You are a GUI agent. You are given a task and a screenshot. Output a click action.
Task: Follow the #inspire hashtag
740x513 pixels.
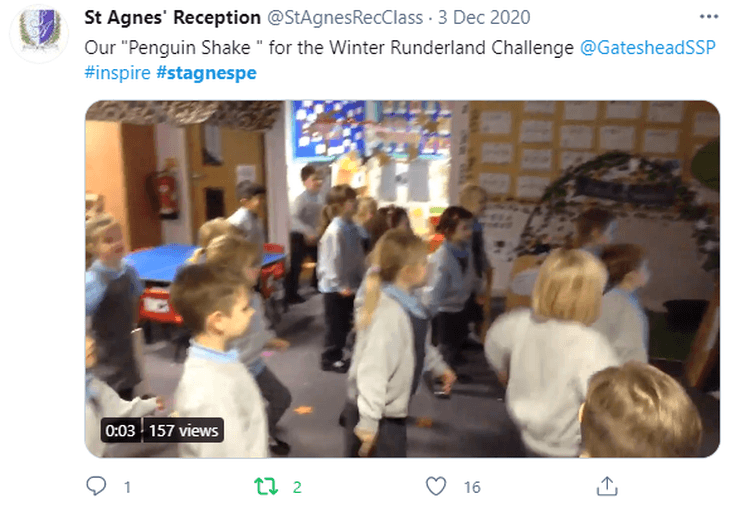click(x=118, y=73)
